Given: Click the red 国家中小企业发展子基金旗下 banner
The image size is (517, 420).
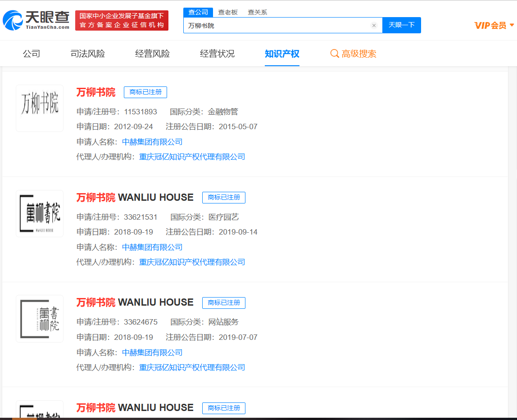Looking at the screenshot, I should click(122, 20).
